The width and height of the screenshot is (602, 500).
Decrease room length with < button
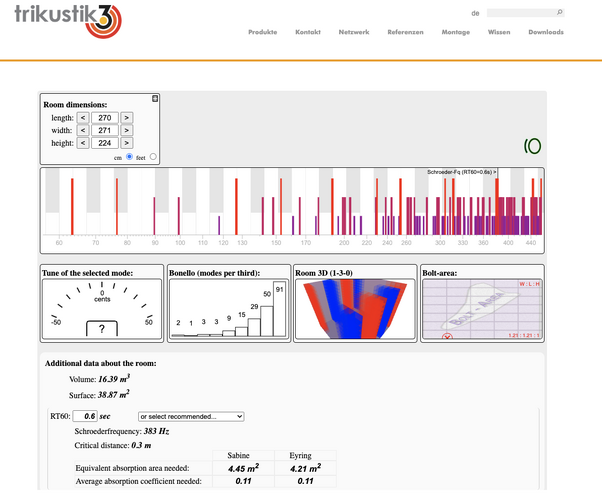[x=83, y=118]
